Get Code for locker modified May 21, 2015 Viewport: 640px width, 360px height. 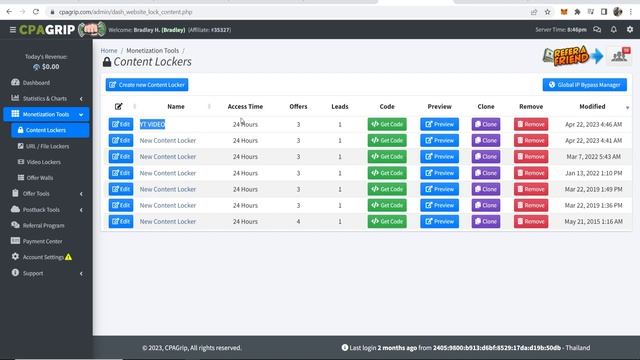point(387,222)
